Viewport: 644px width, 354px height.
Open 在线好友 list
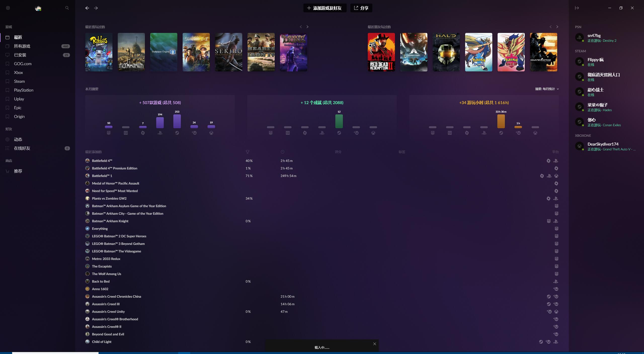pos(37,148)
